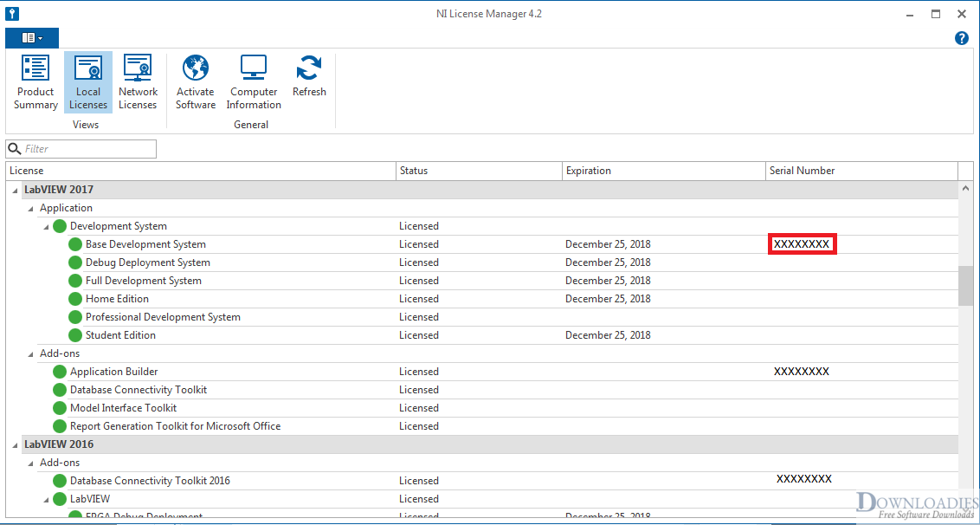The height and width of the screenshot is (525, 980).
Task: Refresh the license list
Action: coord(309,75)
